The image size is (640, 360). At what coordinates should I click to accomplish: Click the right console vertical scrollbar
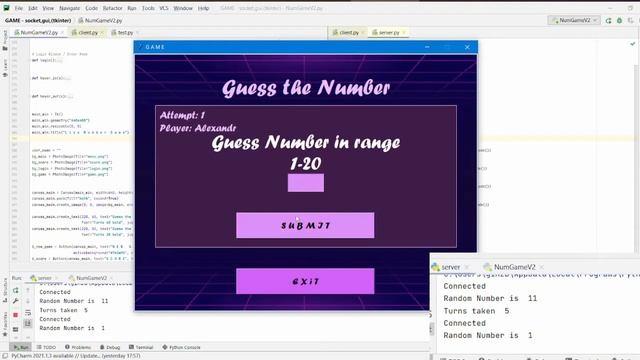[x=432, y=329]
